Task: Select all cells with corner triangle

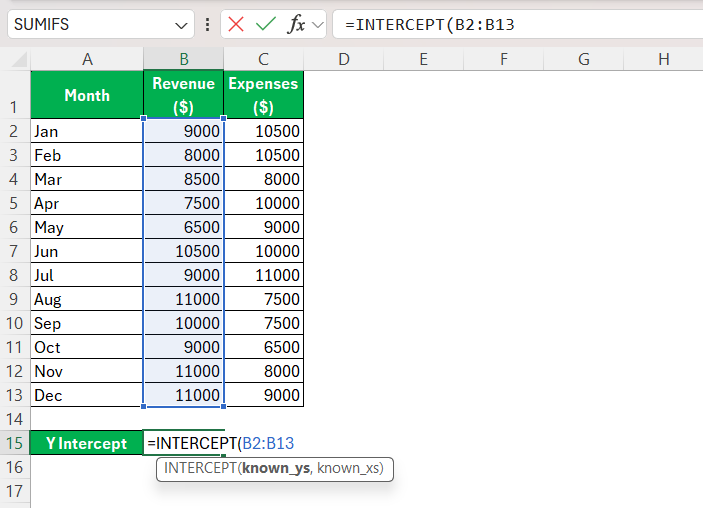Action: coord(19,59)
